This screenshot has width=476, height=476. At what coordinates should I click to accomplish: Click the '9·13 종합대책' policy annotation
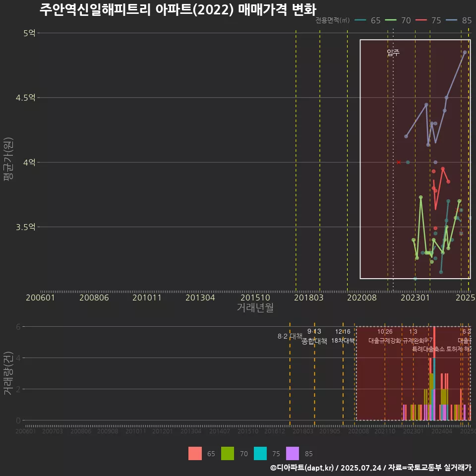click(314, 336)
